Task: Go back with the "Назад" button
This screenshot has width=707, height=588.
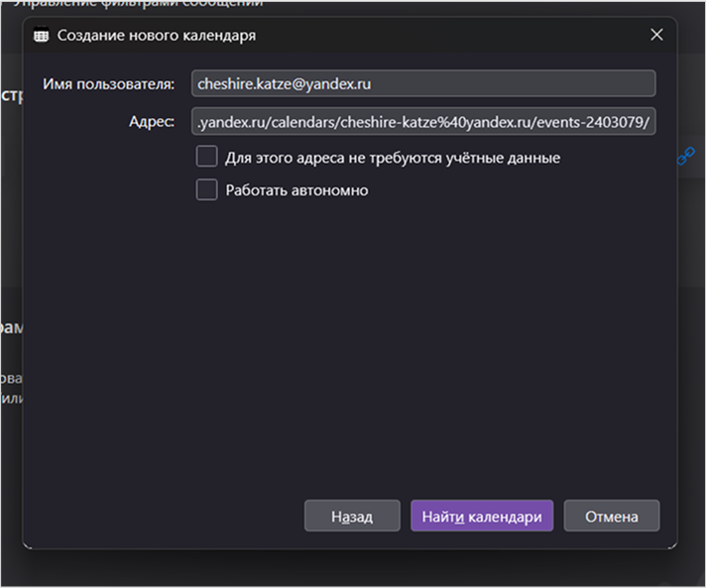Action: pyautogui.click(x=352, y=516)
